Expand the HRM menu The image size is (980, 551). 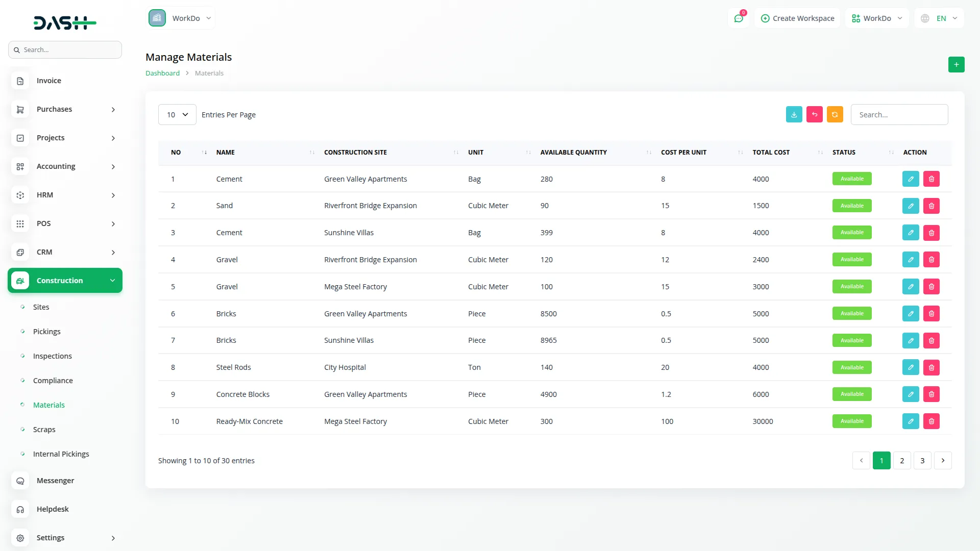65,195
